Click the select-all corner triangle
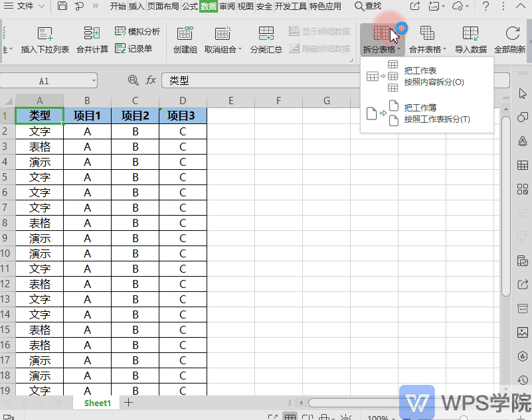 click(8, 101)
